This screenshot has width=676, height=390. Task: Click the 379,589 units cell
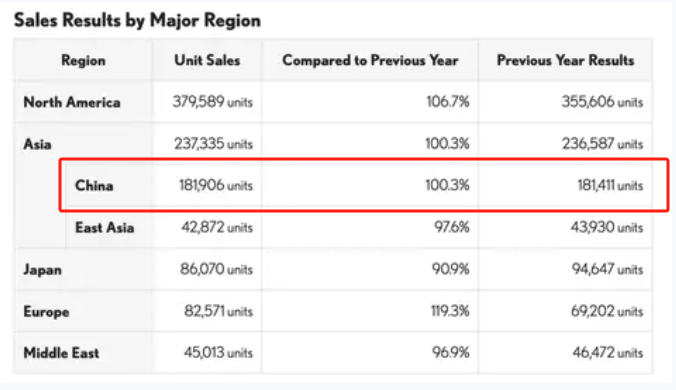(213, 102)
